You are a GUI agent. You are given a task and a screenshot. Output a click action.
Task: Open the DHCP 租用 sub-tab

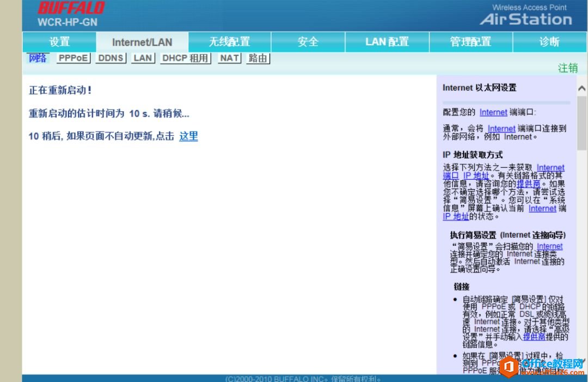[185, 58]
